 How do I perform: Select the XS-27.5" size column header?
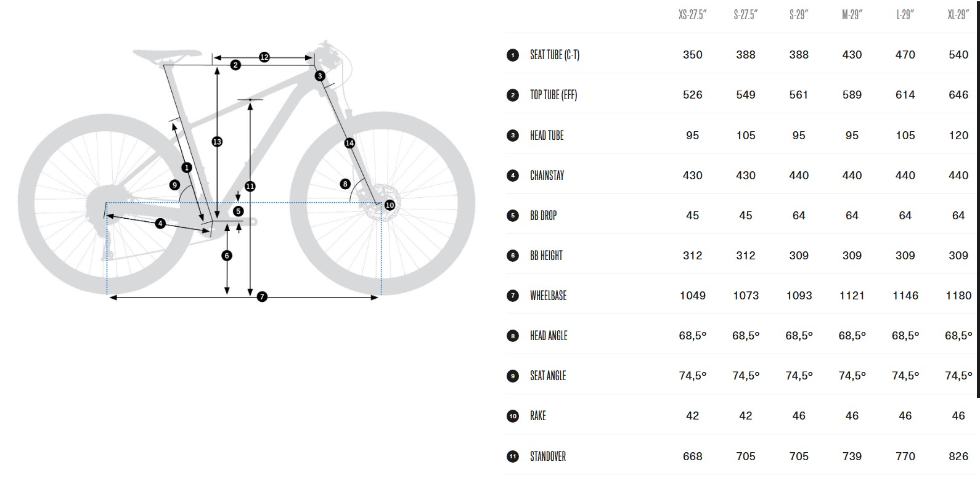pos(692,15)
